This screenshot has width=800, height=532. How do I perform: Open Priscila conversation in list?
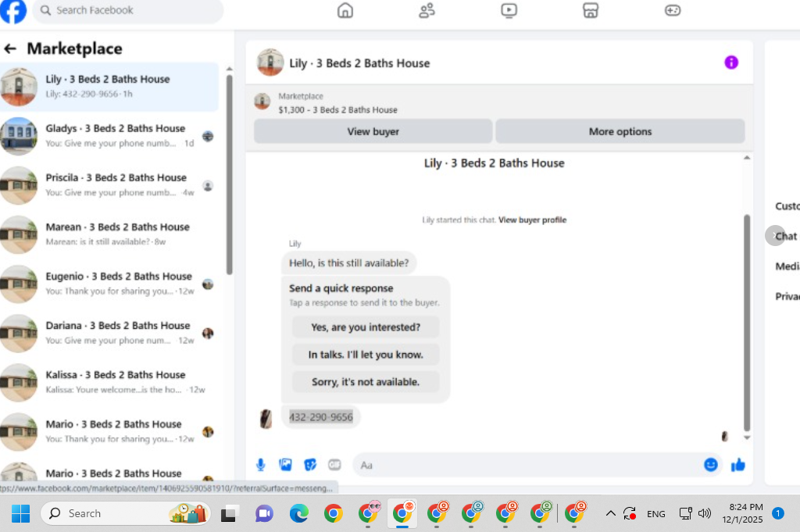109,185
